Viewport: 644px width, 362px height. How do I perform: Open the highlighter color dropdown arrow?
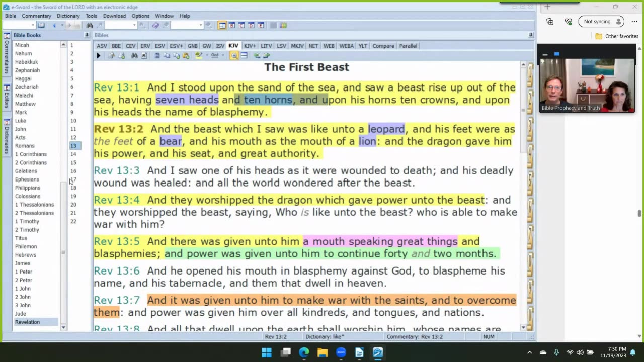(206, 56)
